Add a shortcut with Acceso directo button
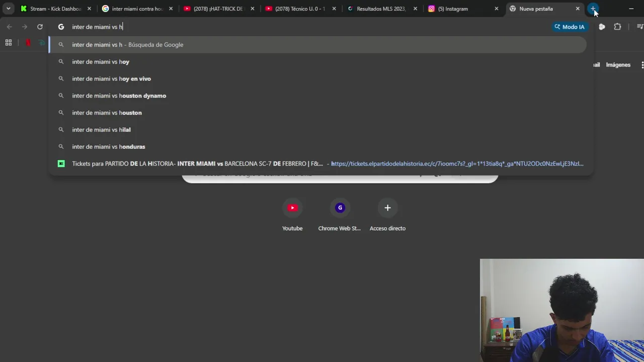Image resolution: width=644 pixels, height=362 pixels. 387,215
